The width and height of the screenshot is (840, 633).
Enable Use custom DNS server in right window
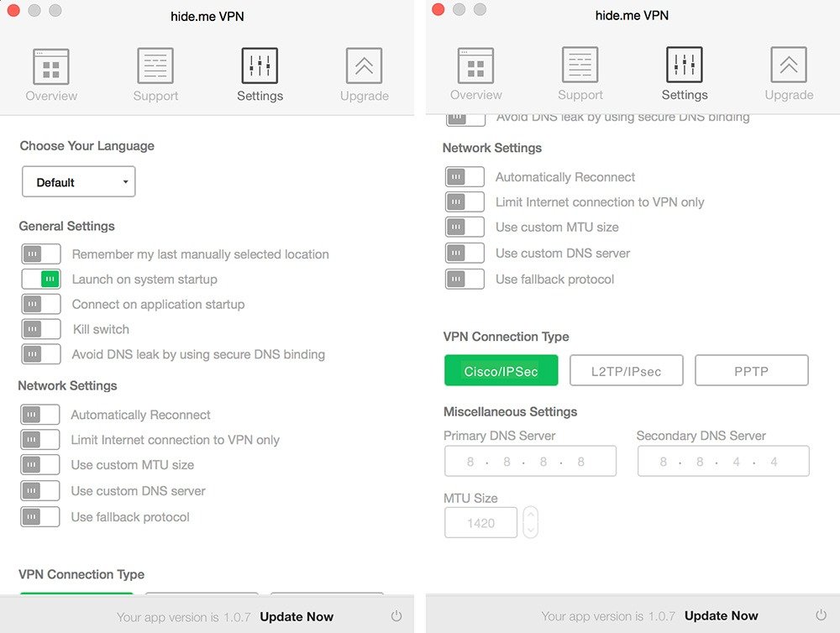tap(465, 253)
